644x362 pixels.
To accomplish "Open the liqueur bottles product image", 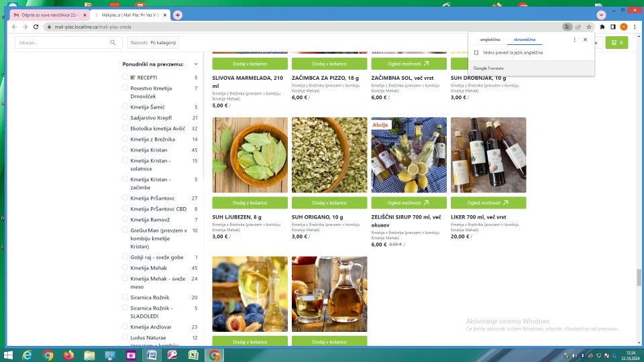I will (x=488, y=155).
